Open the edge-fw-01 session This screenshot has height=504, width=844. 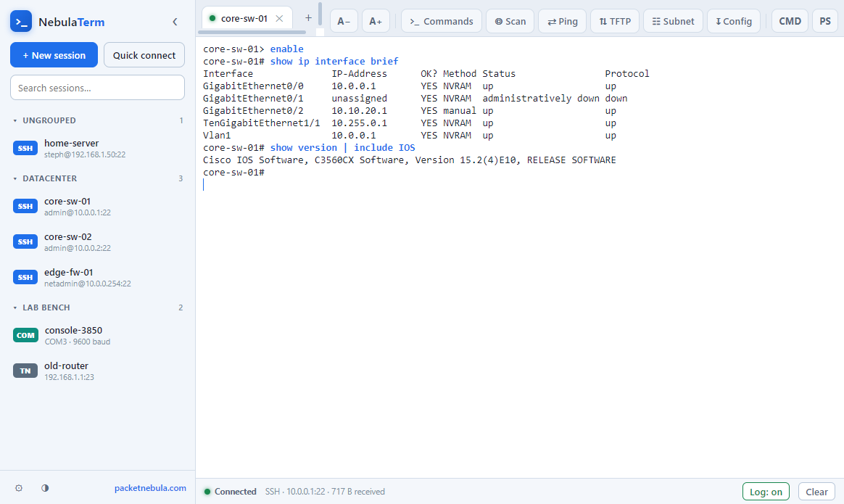[x=97, y=278]
